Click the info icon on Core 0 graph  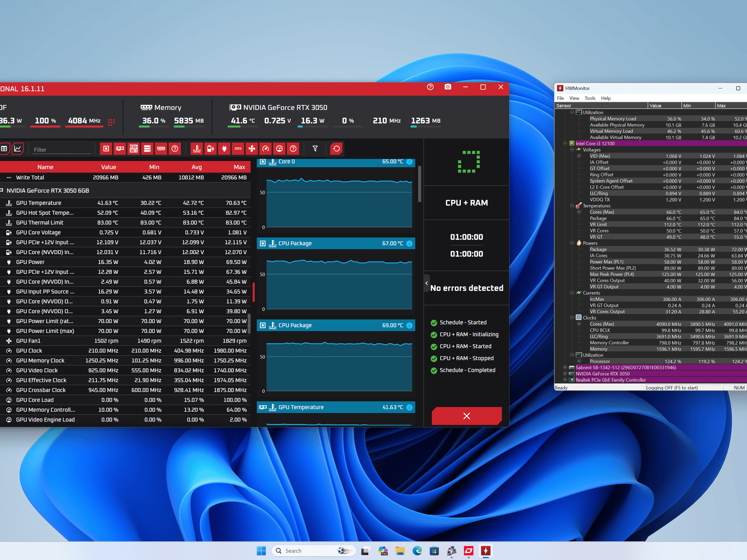click(x=410, y=162)
